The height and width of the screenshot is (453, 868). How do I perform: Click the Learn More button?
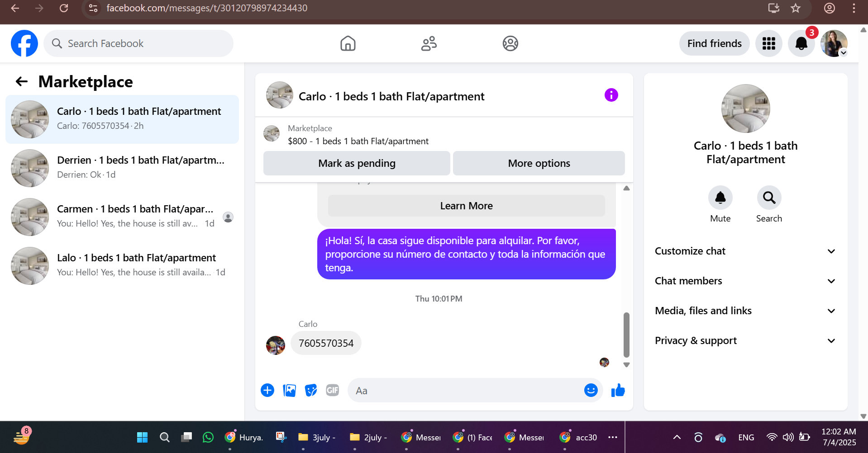click(466, 206)
